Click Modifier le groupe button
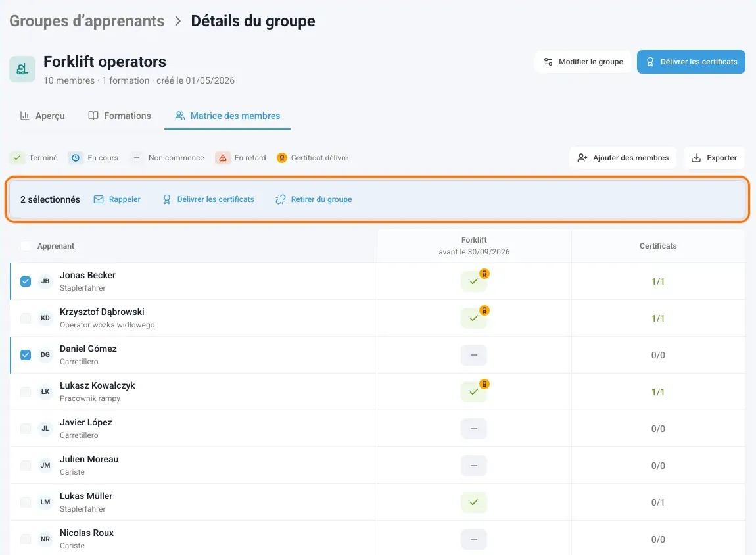Image resolution: width=756 pixels, height=555 pixels. coord(583,62)
